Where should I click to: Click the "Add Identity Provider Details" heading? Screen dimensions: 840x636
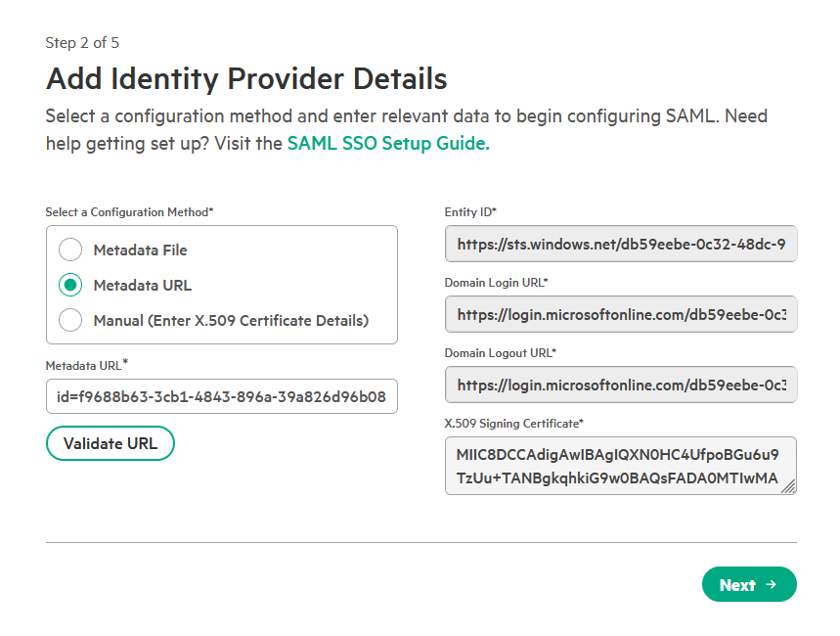pos(246,78)
